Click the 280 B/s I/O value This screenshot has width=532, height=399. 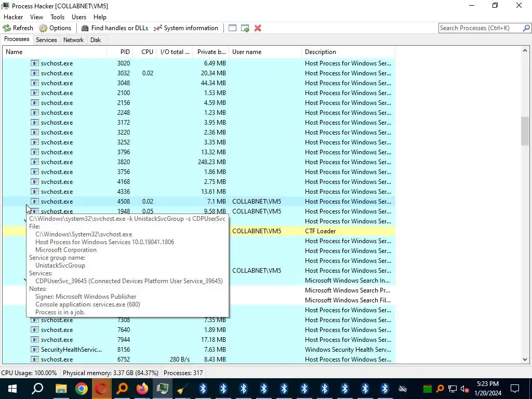(179, 360)
